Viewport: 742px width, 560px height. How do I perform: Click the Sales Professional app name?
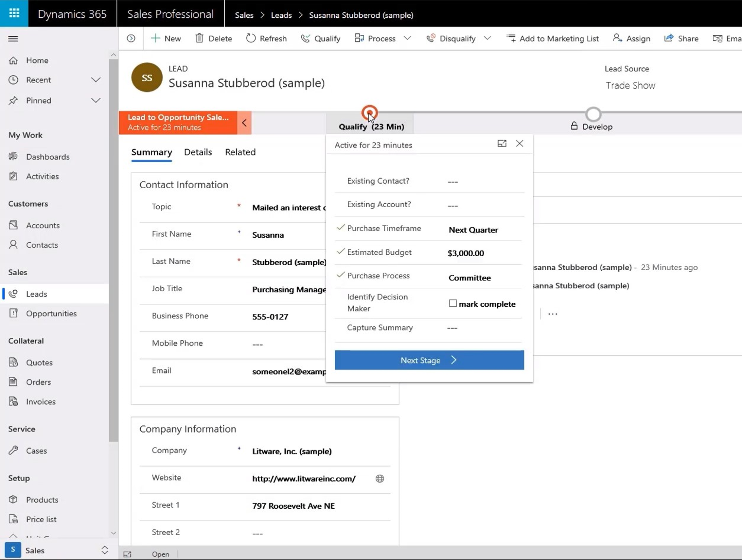170,14
